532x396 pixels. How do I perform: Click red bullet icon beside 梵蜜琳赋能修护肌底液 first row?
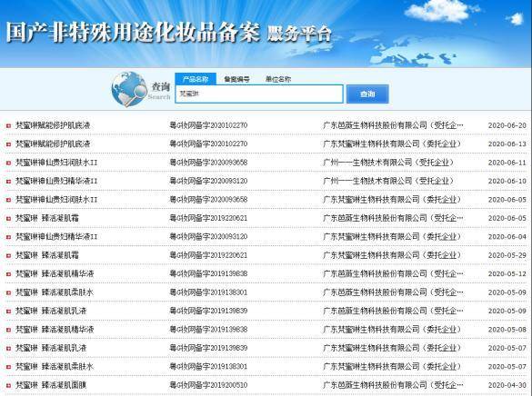[8, 126]
